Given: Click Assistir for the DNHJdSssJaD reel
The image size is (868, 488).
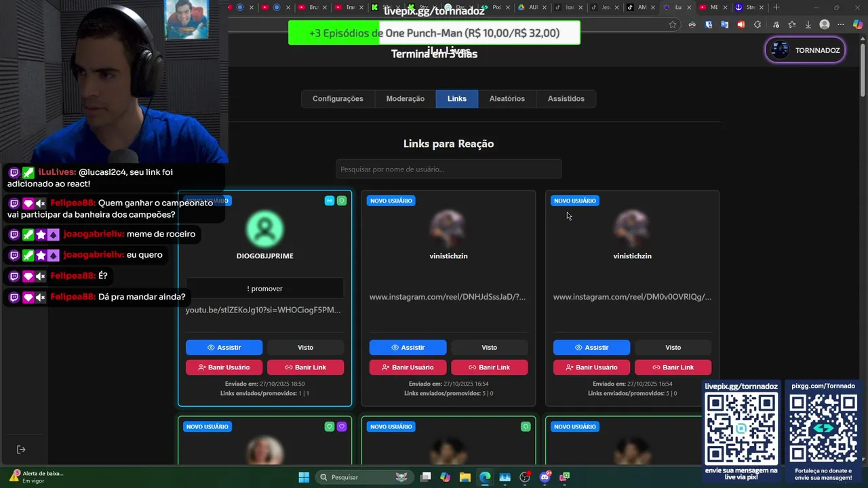Looking at the screenshot, I should [408, 347].
